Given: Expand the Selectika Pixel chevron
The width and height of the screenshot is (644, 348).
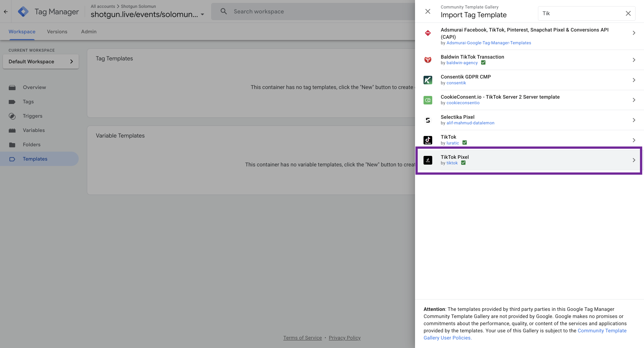Looking at the screenshot, I should click(x=634, y=120).
